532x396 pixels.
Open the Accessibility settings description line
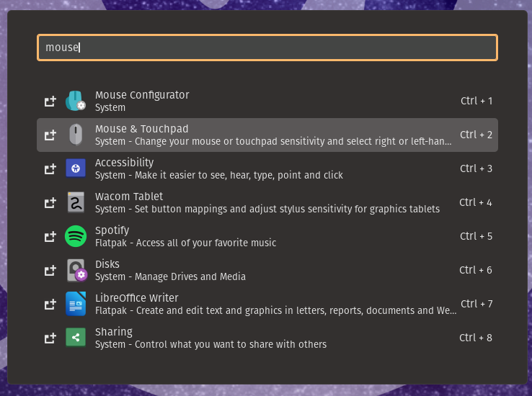(218, 175)
